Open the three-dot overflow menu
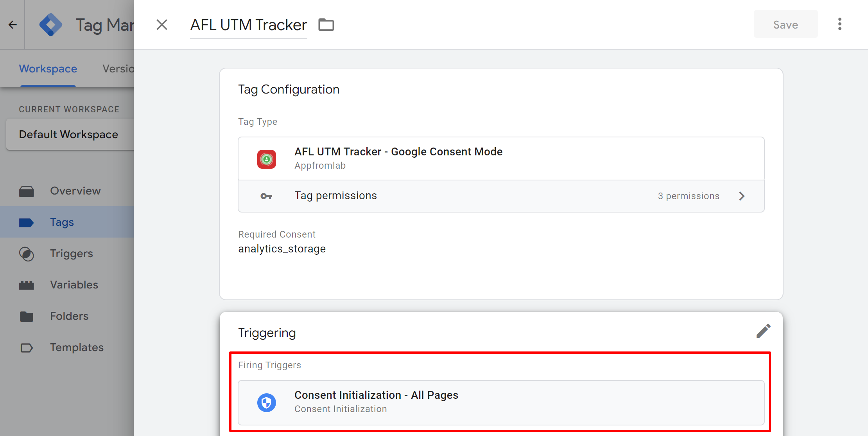This screenshot has width=868, height=436. pyautogui.click(x=839, y=24)
